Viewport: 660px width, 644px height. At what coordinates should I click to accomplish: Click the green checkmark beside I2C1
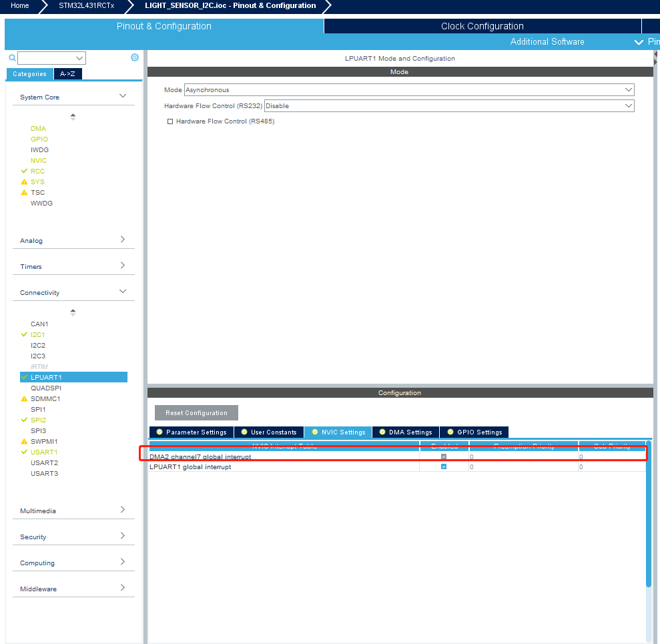[24, 334]
